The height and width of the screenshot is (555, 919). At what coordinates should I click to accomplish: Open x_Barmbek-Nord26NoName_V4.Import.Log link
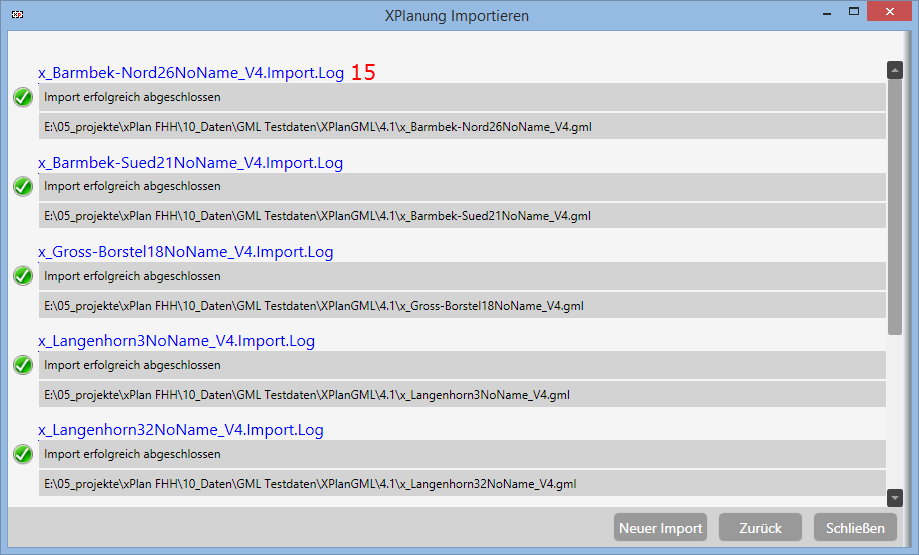coord(191,73)
